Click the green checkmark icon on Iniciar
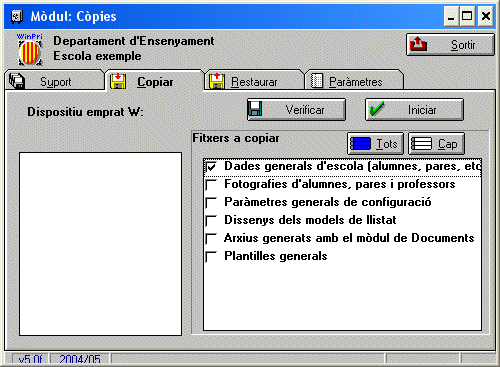The image size is (500, 367). coord(377,109)
